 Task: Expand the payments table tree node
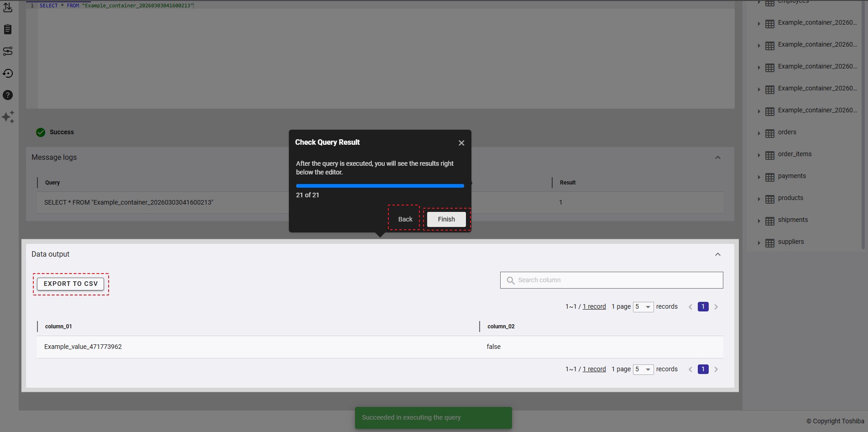click(x=759, y=177)
